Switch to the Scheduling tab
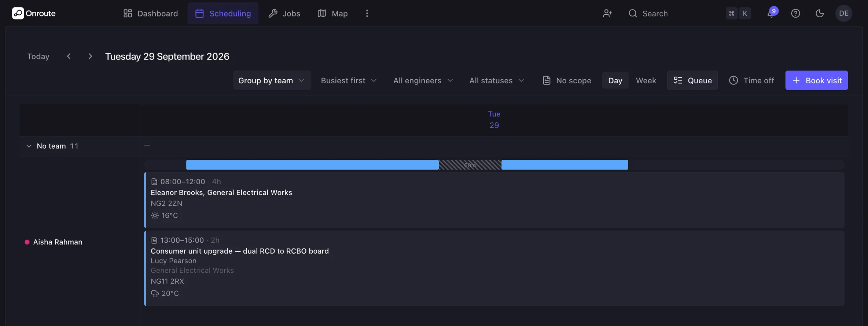The image size is (868, 326). click(223, 13)
